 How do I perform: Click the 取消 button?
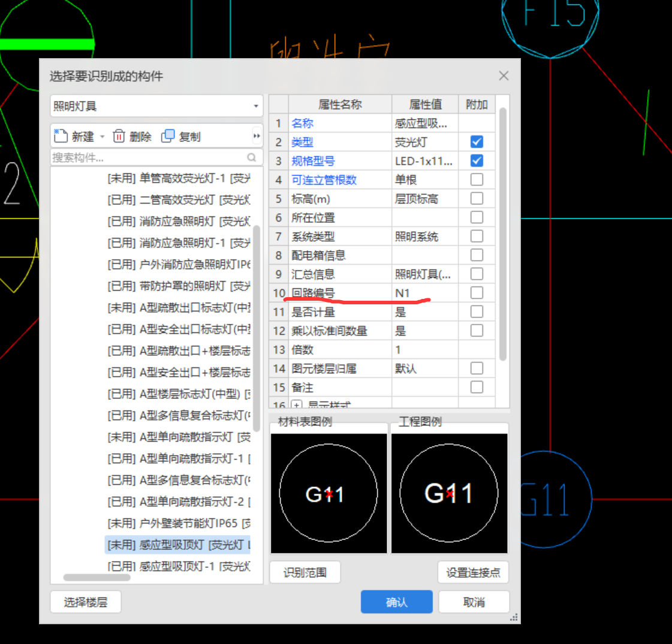coord(474,602)
